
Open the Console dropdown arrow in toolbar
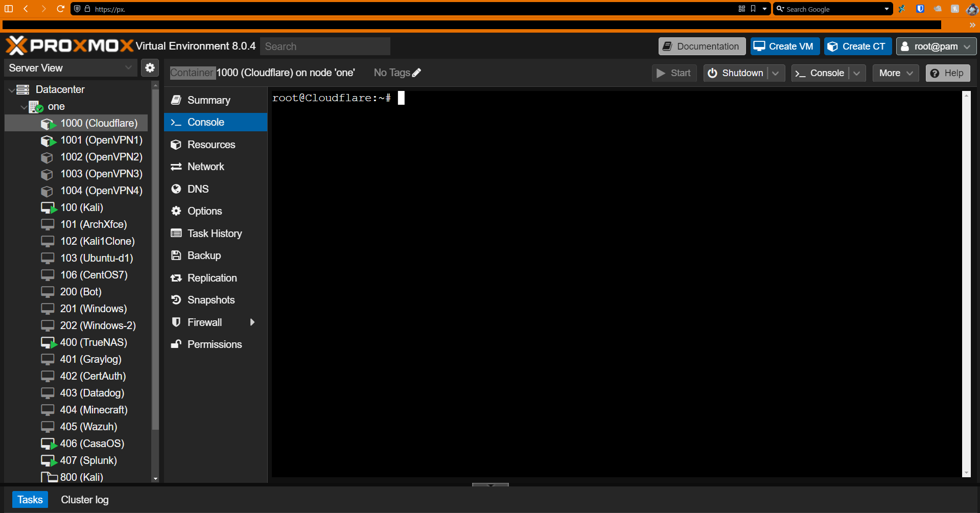(856, 73)
